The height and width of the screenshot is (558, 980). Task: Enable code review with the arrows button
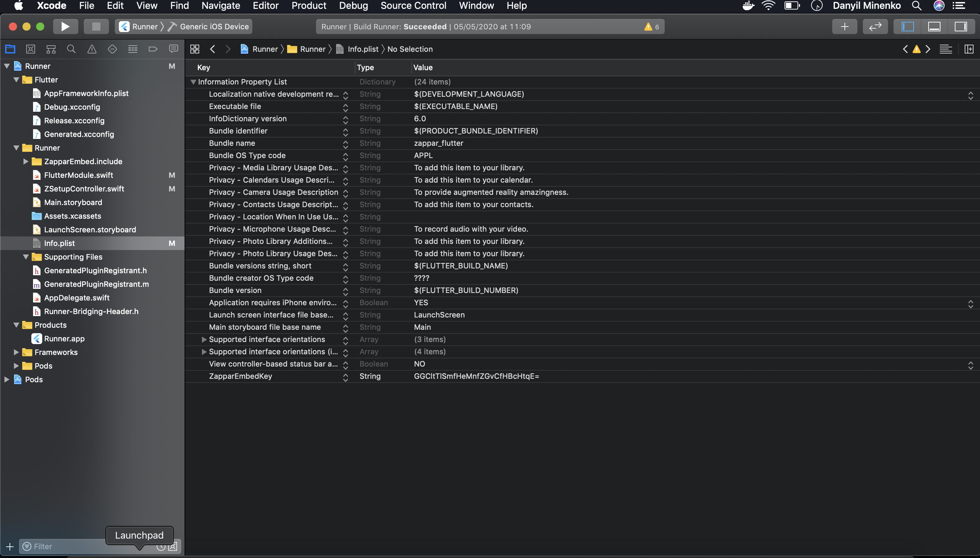(x=875, y=27)
